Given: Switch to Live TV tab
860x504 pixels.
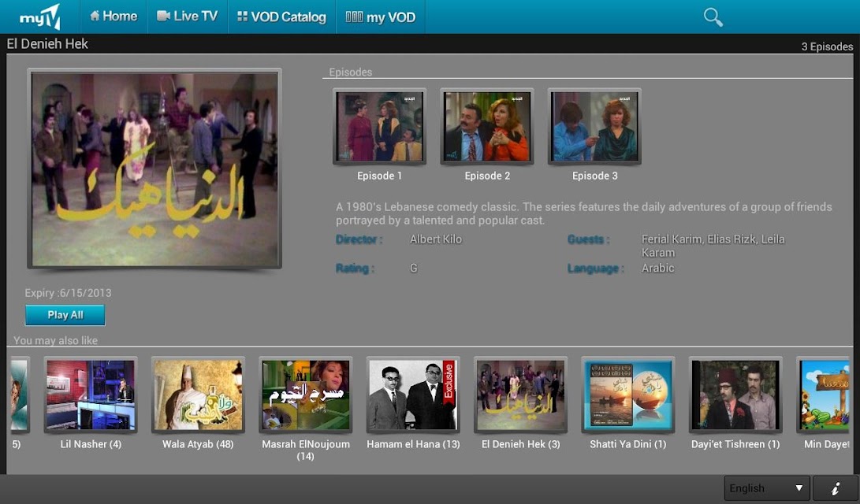Looking at the screenshot, I should (188, 17).
